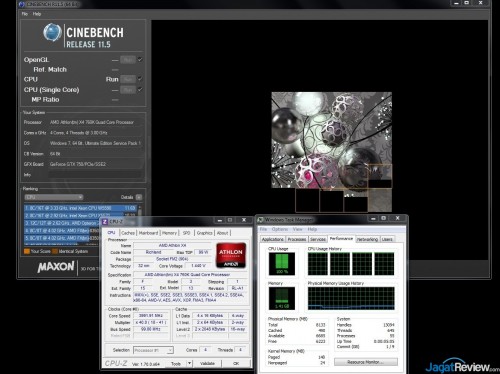Screen dimensions: 500x374
Task: Click the CPU Usage gauge in Task Manager
Action: tap(282, 264)
